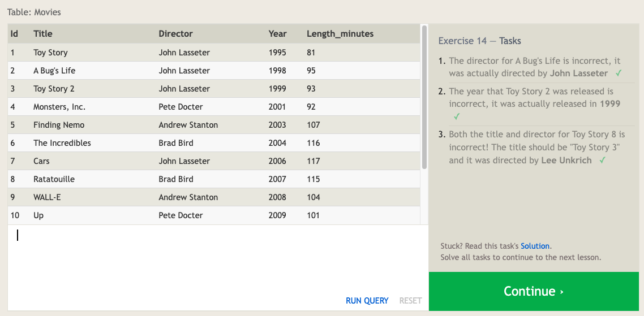644x316 pixels.
Task: Click Pete Docter in Up row
Action: [x=181, y=215]
